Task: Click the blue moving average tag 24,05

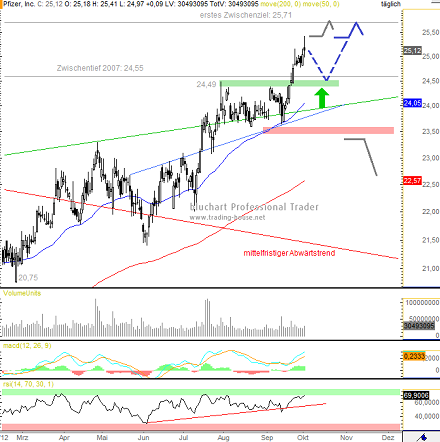Action: pyautogui.click(x=412, y=103)
